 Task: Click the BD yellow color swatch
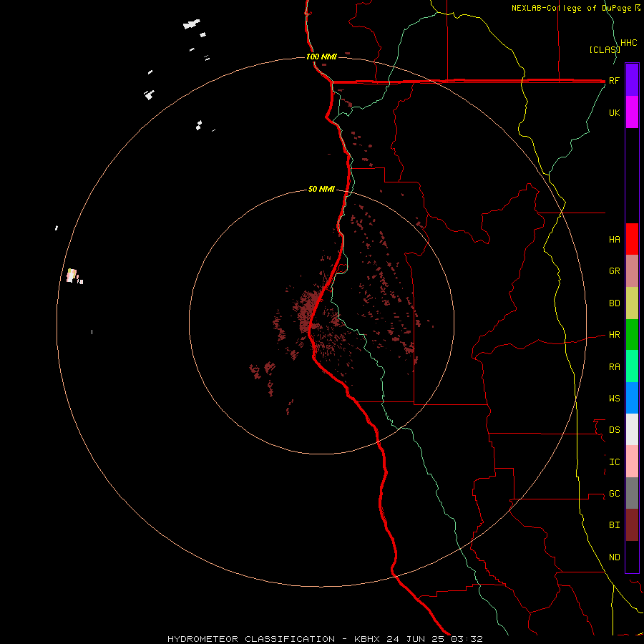632,303
